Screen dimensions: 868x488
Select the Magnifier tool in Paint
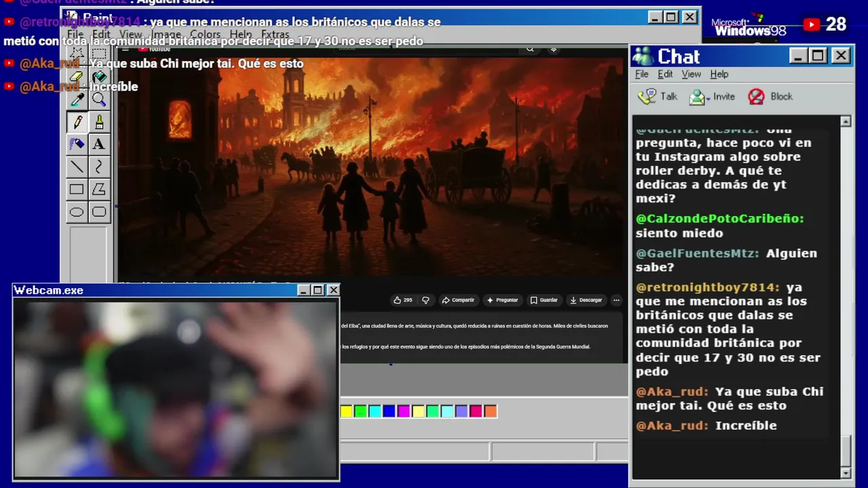(99, 100)
